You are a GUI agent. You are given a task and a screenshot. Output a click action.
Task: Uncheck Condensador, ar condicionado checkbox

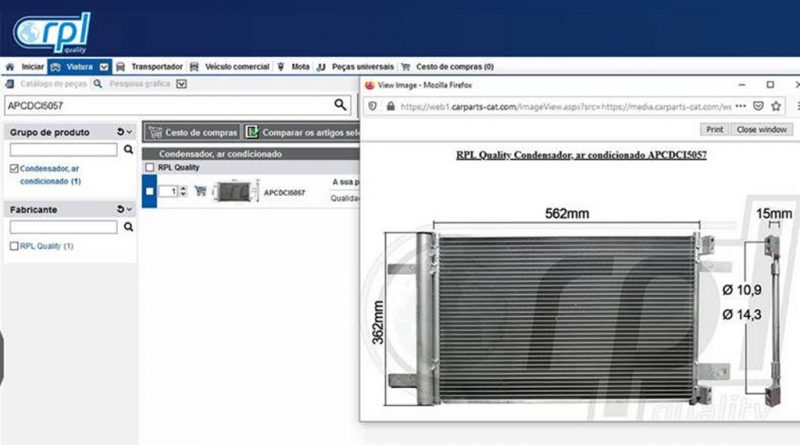(14, 168)
